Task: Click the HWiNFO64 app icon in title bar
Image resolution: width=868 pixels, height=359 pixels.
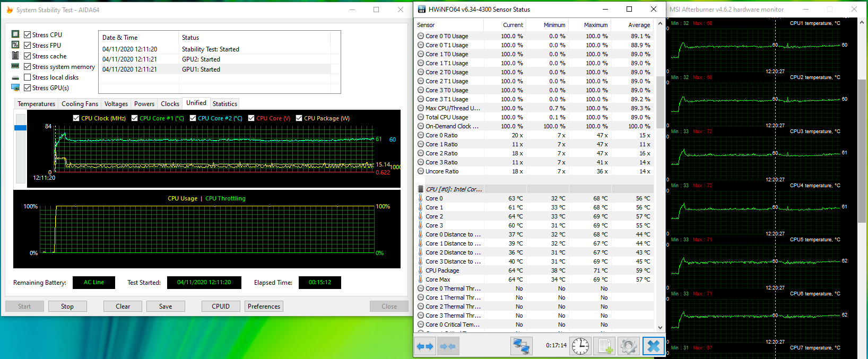Action: tap(422, 9)
